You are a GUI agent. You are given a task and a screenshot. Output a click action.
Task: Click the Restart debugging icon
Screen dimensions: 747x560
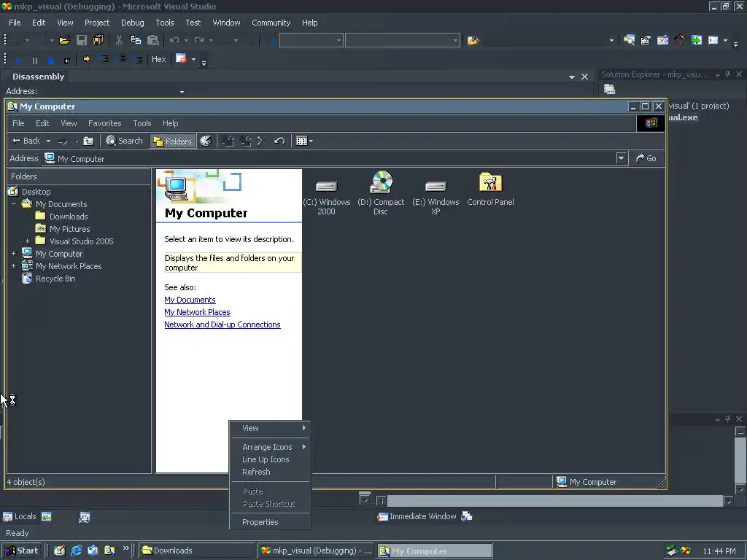[x=66, y=61]
